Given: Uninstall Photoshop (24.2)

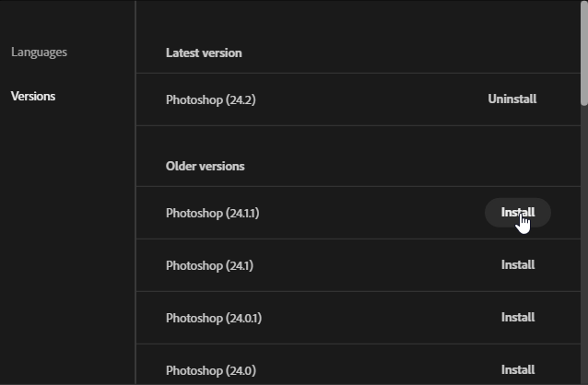Looking at the screenshot, I should click(x=512, y=99).
